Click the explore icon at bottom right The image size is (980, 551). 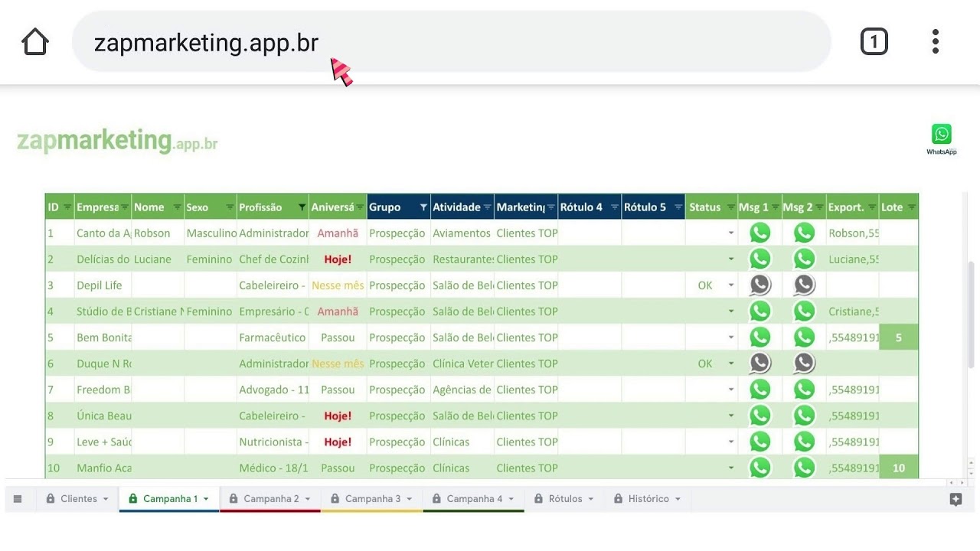click(955, 499)
